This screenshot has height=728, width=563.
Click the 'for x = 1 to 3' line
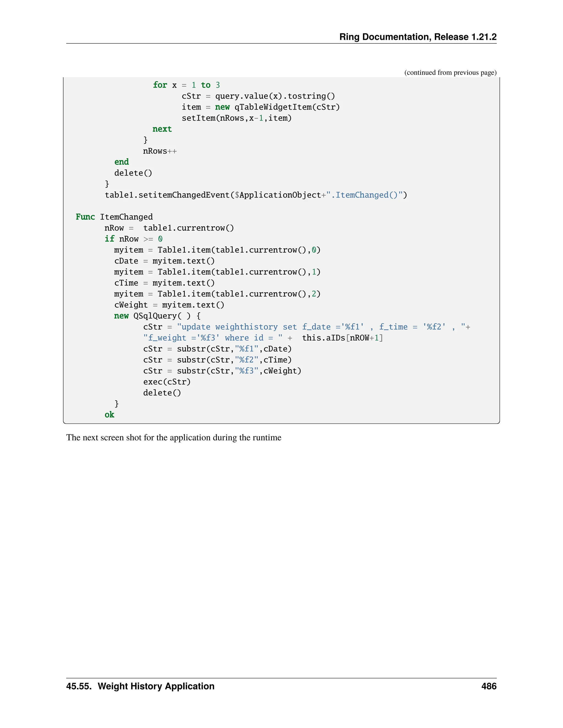pyautogui.click(x=186, y=85)
